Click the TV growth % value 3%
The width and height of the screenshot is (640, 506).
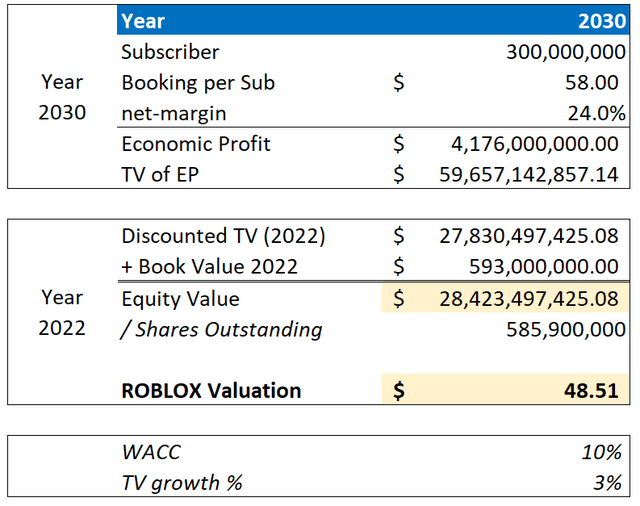[608, 482]
